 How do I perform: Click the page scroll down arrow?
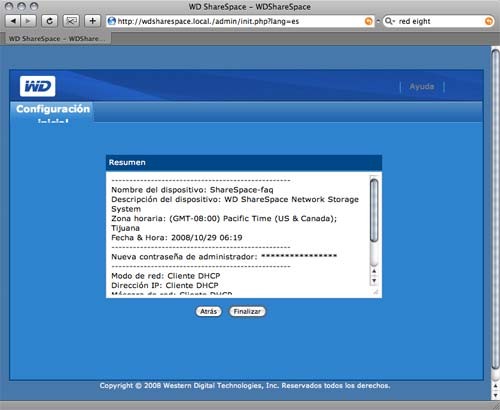point(495,395)
